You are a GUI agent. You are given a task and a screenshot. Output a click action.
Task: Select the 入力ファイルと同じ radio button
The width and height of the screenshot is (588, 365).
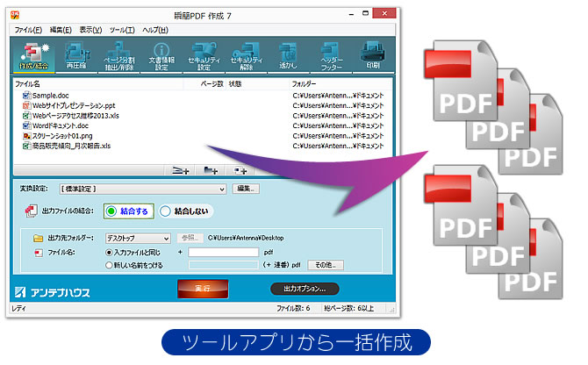[x=109, y=253]
